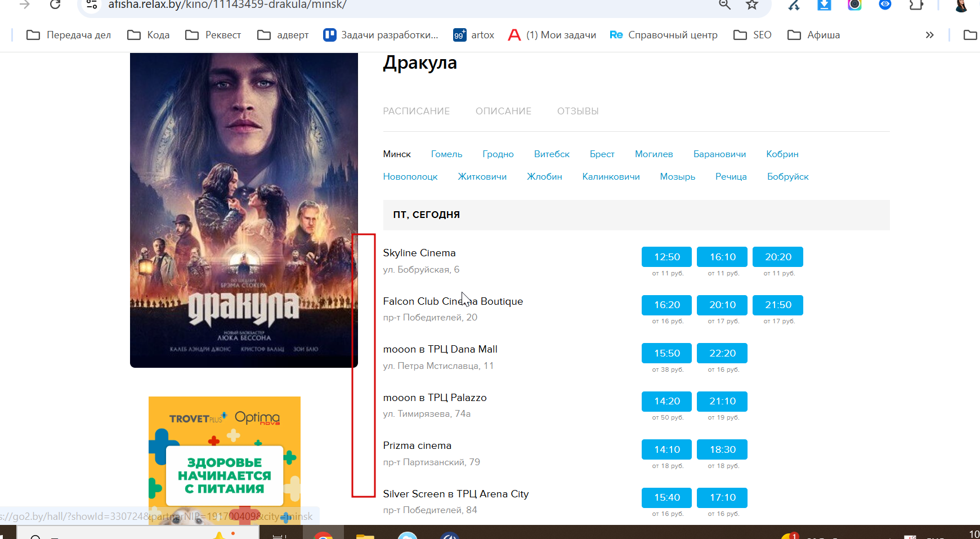The width and height of the screenshot is (980, 539).
Task: Choose Skyline Cinema 20:20 showtime
Action: click(778, 257)
